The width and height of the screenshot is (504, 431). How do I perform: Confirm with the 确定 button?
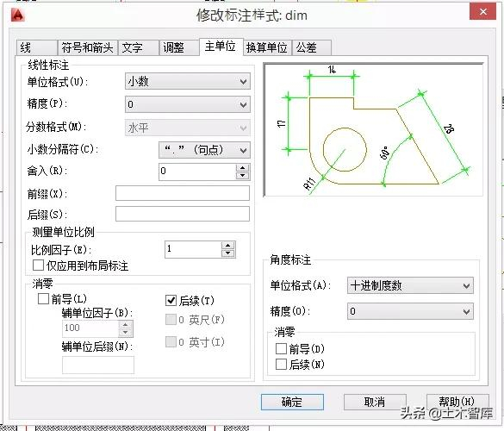[292, 402]
